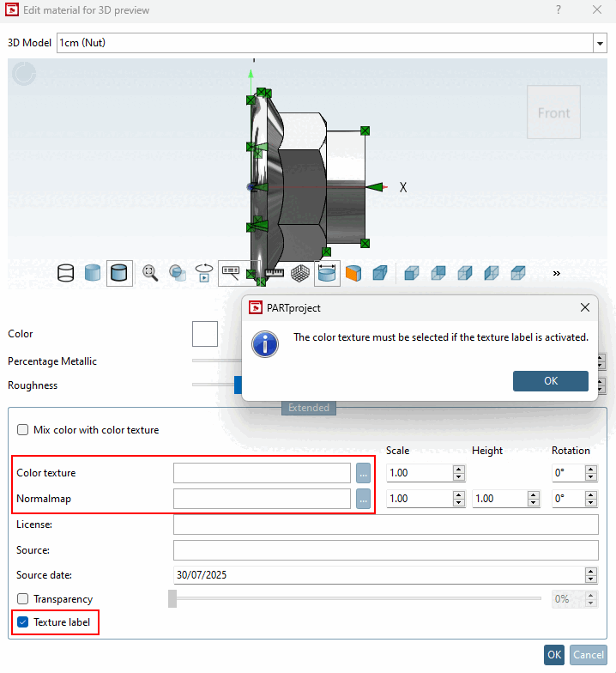Click the Normalmap height 1.00 field

(499, 498)
